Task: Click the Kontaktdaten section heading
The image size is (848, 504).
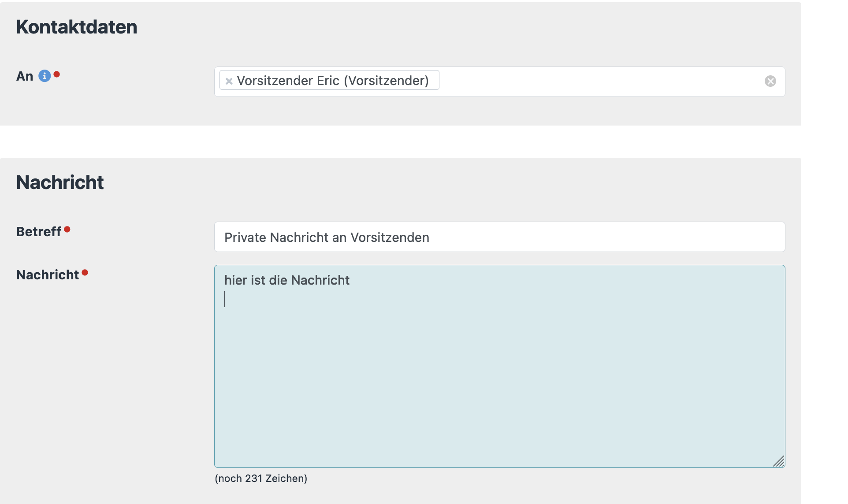Action: [x=77, y=27]
